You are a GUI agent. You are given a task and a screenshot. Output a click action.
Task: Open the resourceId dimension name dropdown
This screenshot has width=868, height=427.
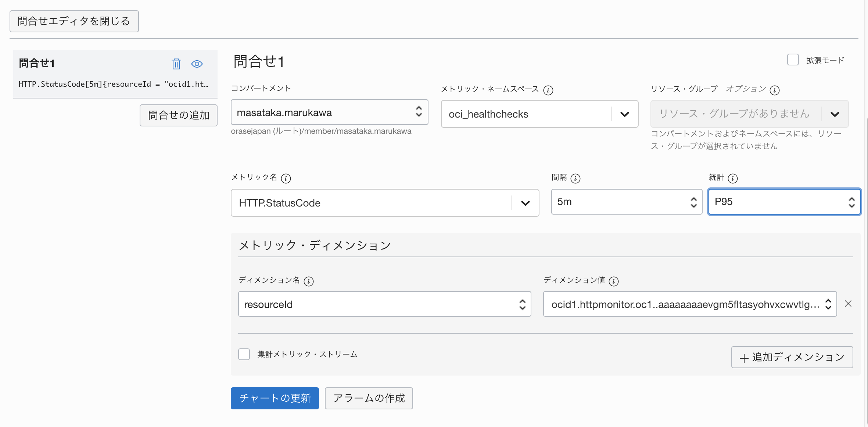[385, 304]
